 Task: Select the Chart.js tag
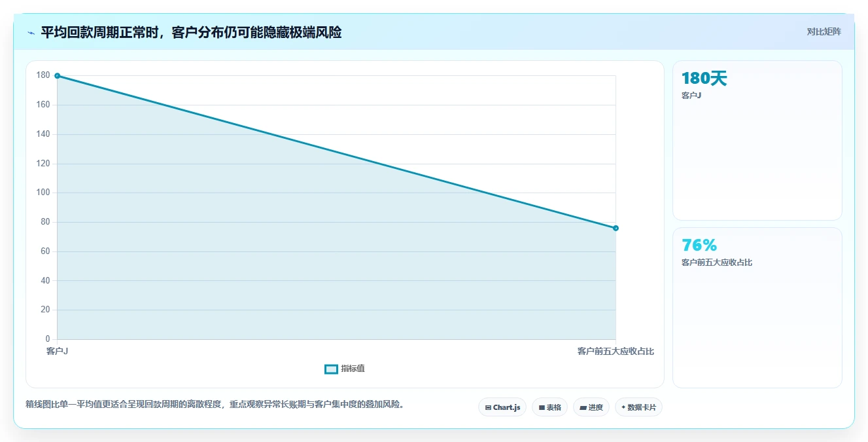(x=502, y=407)
